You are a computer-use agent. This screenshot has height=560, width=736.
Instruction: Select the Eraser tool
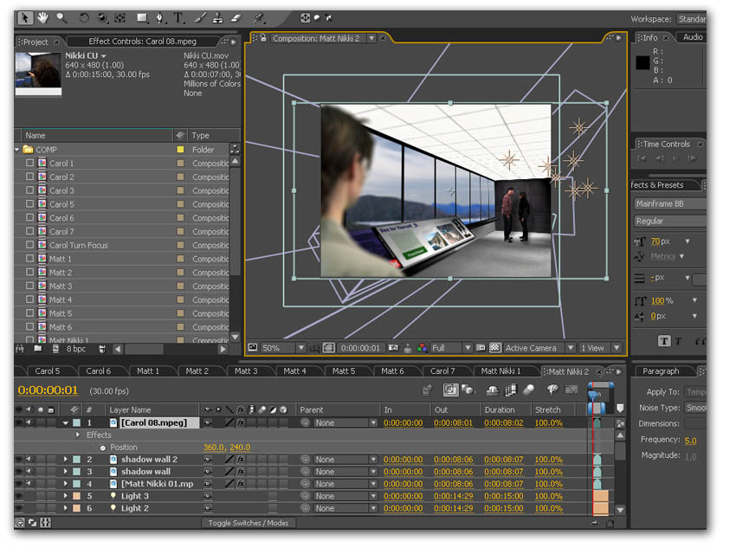tap(234, 17)
